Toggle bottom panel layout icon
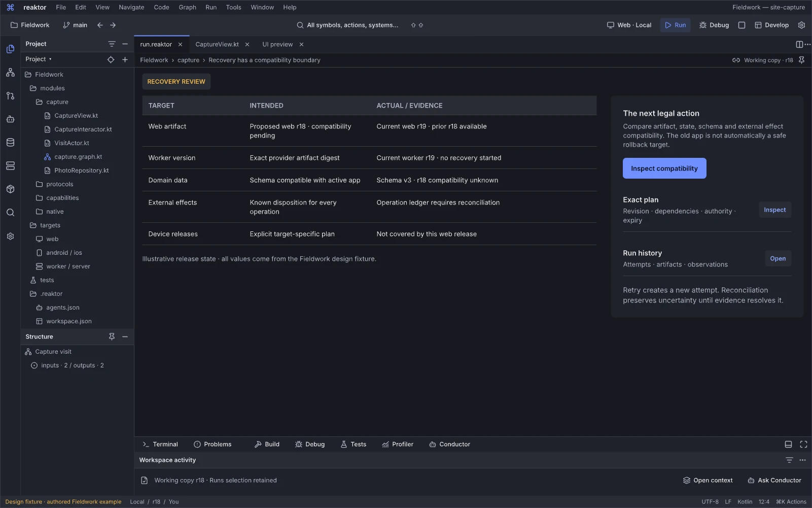This screenshot has width=812, height=508. (x=788, y=444)
